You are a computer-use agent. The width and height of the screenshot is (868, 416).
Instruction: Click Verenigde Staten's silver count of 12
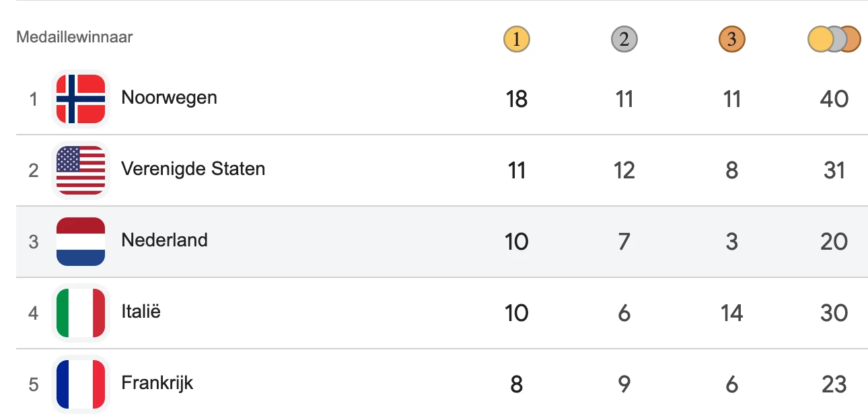coord(624,171)
